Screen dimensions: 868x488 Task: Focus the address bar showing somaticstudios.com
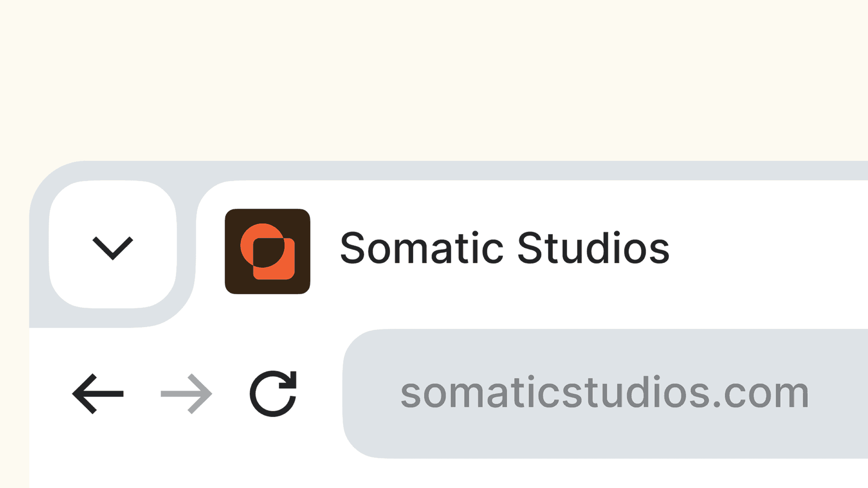point(605,394)
